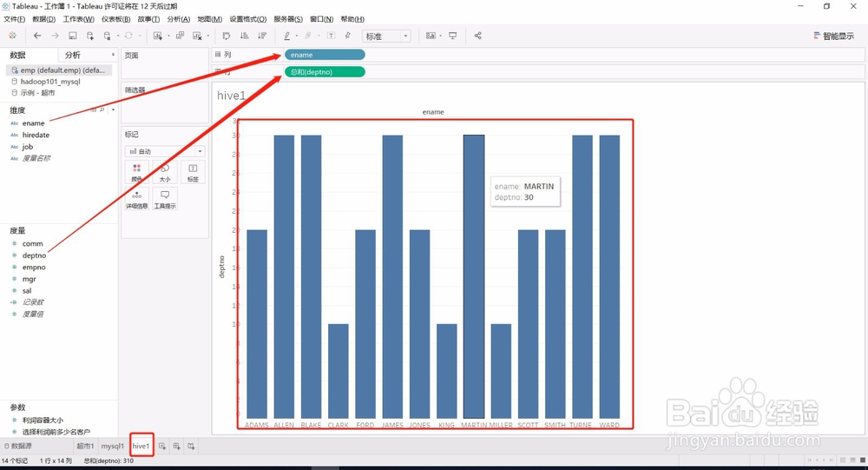Click the clear sheet icon

tap(197, 36)
